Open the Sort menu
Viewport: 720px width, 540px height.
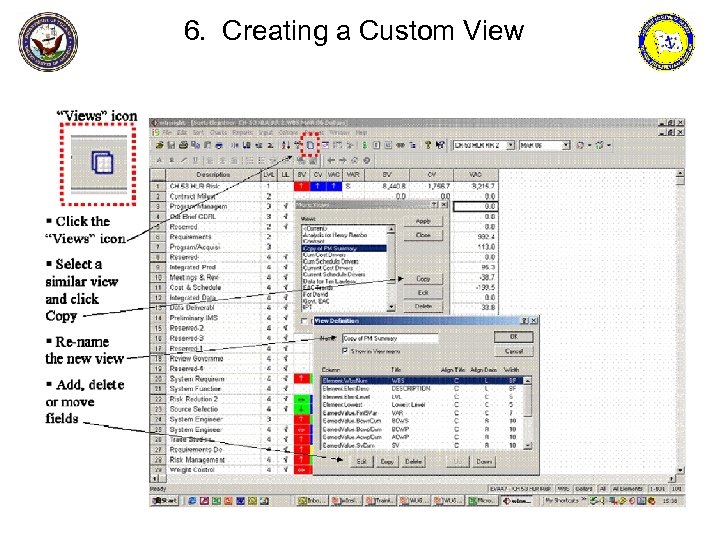point(198,132)
